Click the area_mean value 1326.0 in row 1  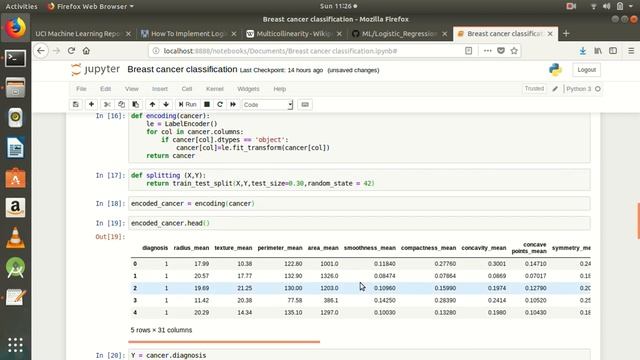point(329,276)
